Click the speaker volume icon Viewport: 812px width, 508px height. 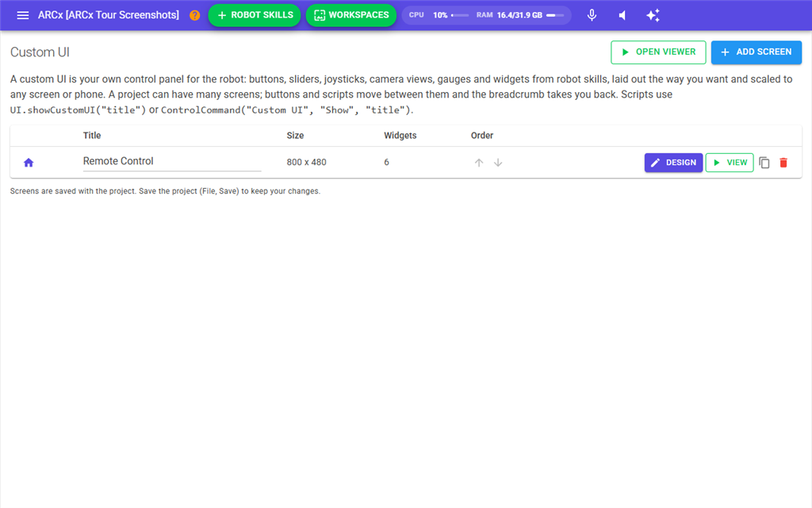pyautogui.click(x=622, y=15)
